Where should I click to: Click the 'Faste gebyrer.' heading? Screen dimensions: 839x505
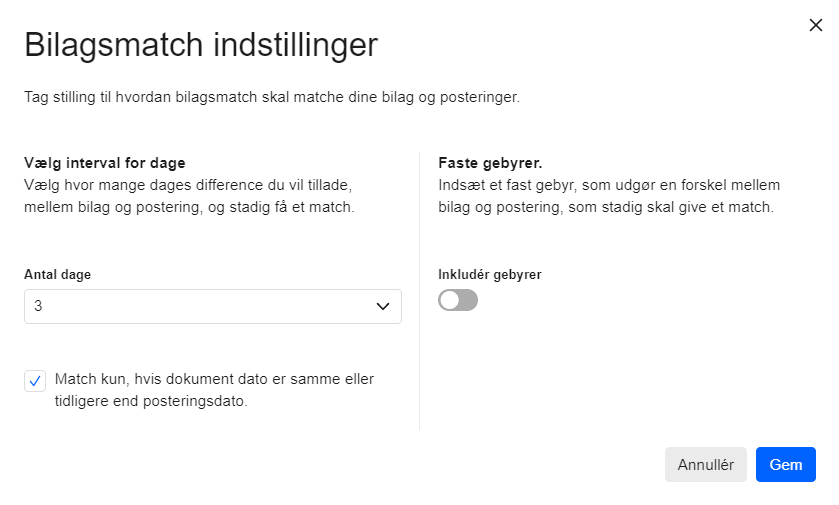490,163
